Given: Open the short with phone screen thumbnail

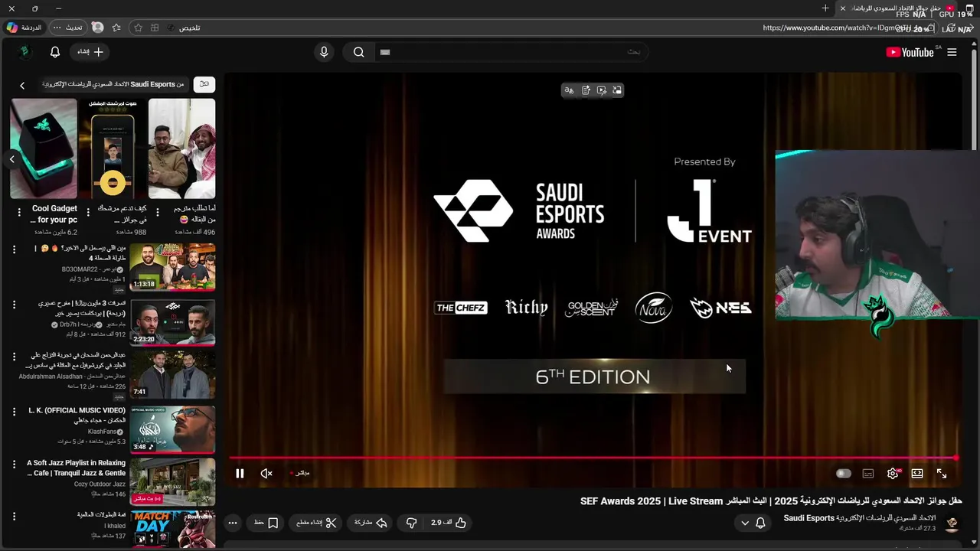Looking at the screenshot, I should (x=113, y=148).
